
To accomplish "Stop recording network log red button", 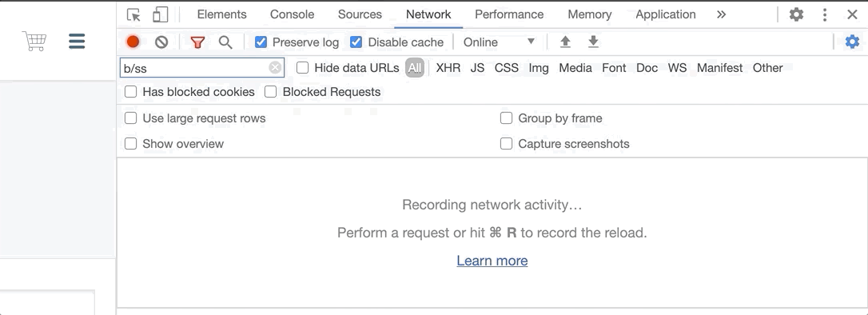I will pyautogui.click(x=133, y=42).
